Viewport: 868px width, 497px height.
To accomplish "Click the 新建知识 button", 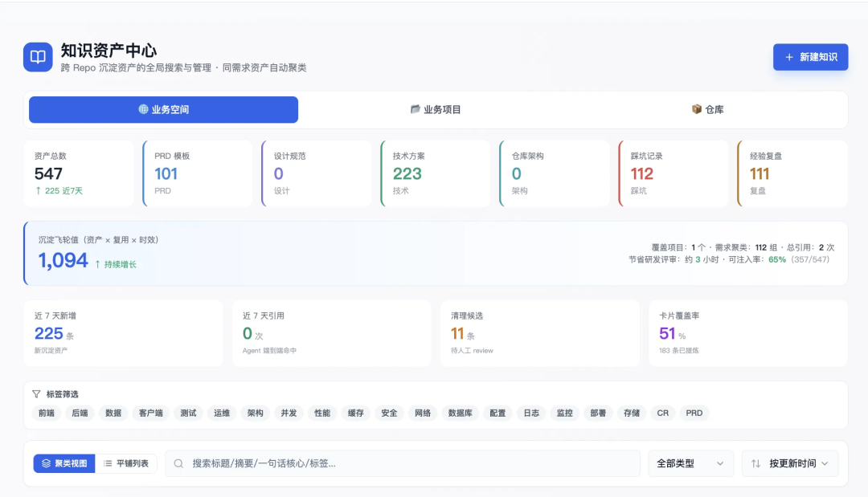I will [x=810, y=57].
